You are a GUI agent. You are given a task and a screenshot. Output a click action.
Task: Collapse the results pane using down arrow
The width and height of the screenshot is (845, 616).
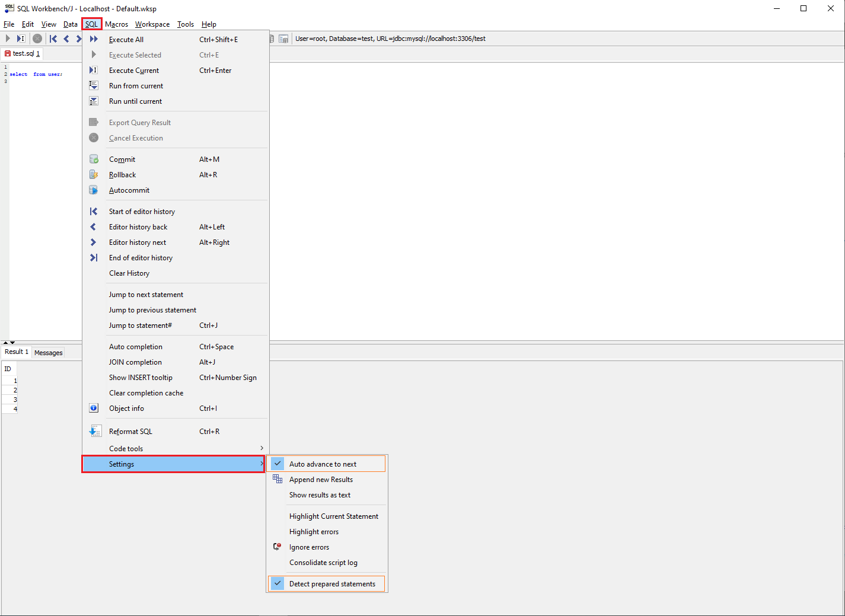coord(12,343)
